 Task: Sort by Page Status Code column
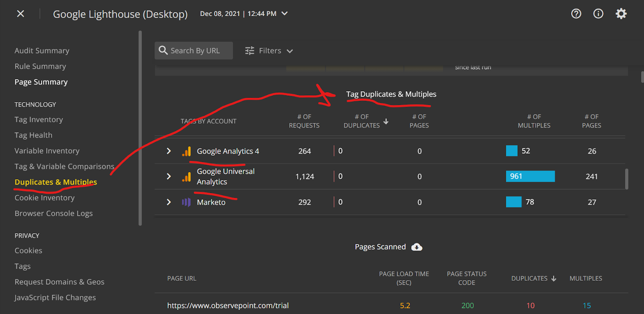[x=467, y=278]
